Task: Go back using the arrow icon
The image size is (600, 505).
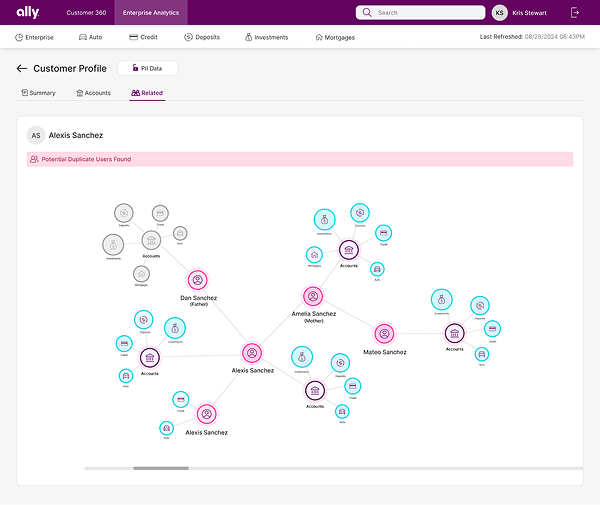Action: [22, 68]
